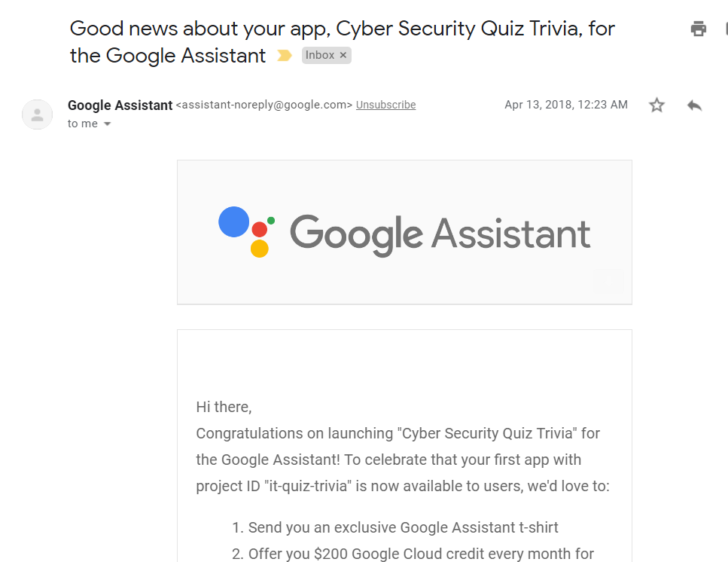Viewport: 728px width, 562px height.
Task: Click the colored dots Assistant logo
Action: pyautogui.click(x=246, y=232)
